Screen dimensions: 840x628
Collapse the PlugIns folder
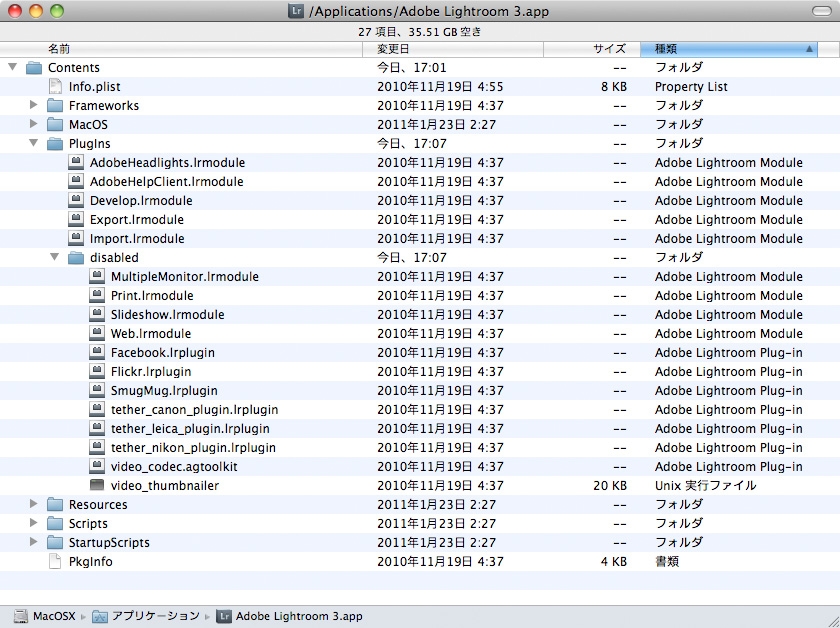pos(34,143)
